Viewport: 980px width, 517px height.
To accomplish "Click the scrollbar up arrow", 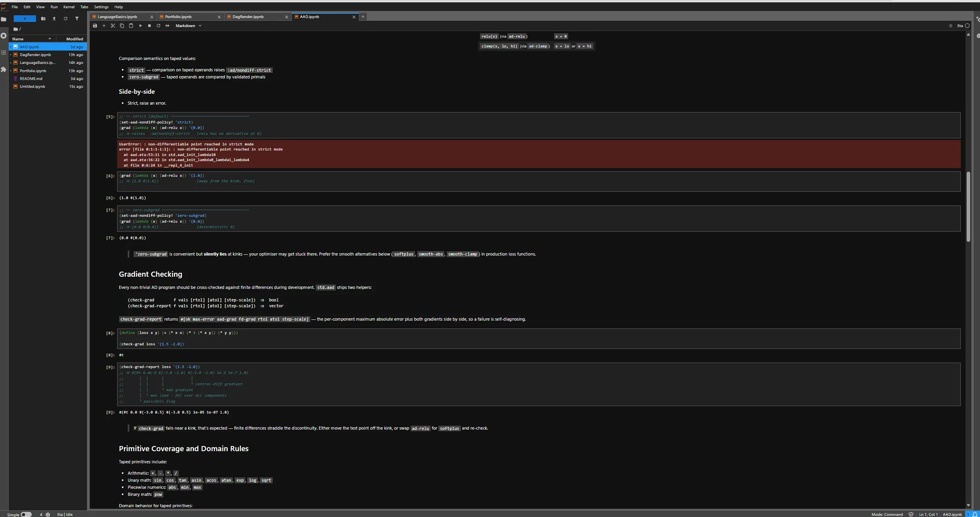I will pyautogui.click(x=968, y=34).
